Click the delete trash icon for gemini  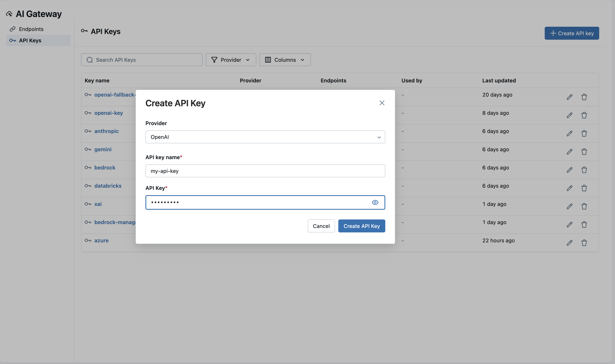point(584,151)
